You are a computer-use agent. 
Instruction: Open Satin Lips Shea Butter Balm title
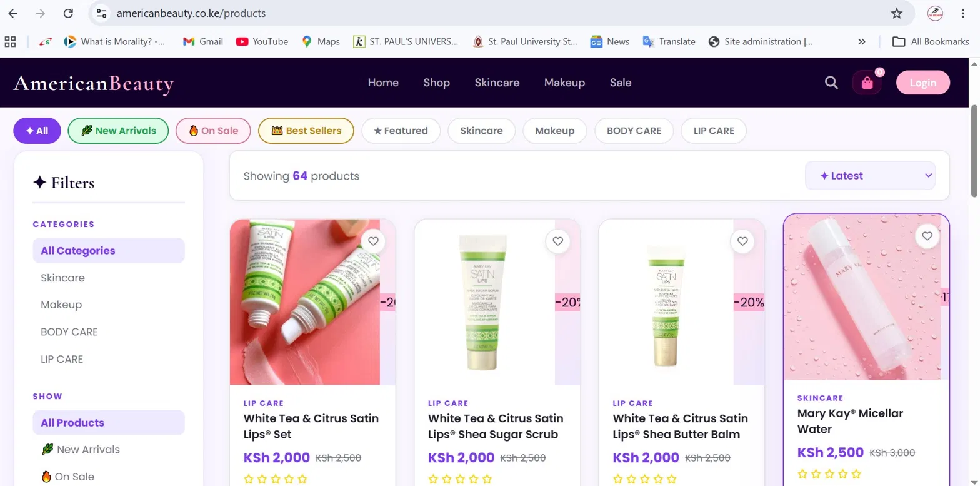(681, 427)
